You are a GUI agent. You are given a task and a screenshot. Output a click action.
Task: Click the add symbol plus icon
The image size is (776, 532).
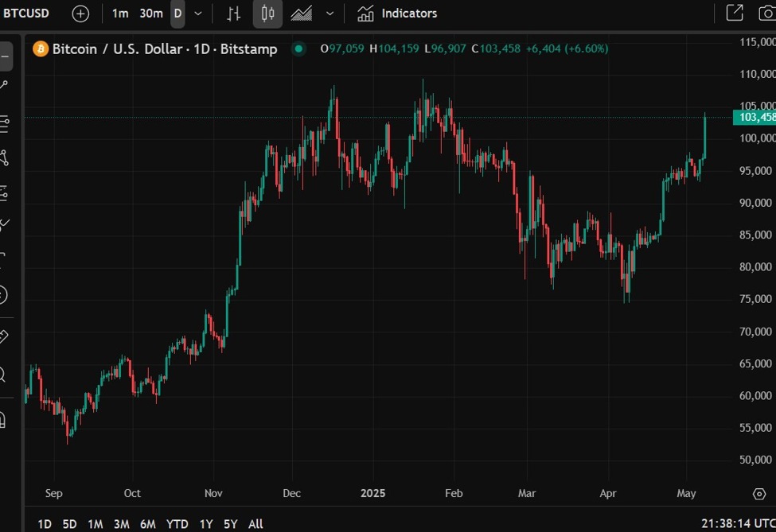pyautogui.click(x=80, y=14)
